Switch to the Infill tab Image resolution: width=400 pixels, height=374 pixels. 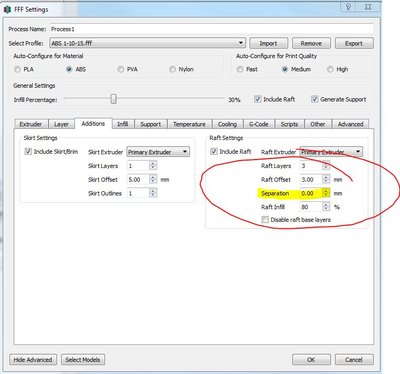[123, 124]
